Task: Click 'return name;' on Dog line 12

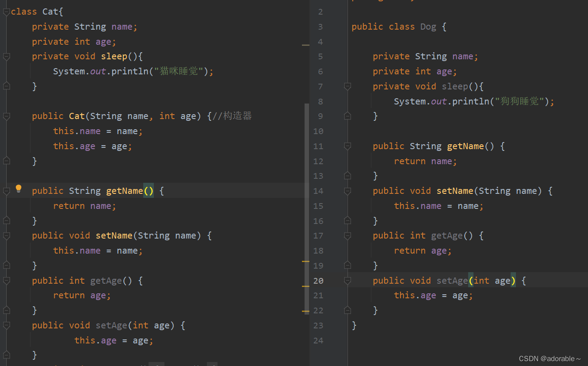Action: (425, 161)
